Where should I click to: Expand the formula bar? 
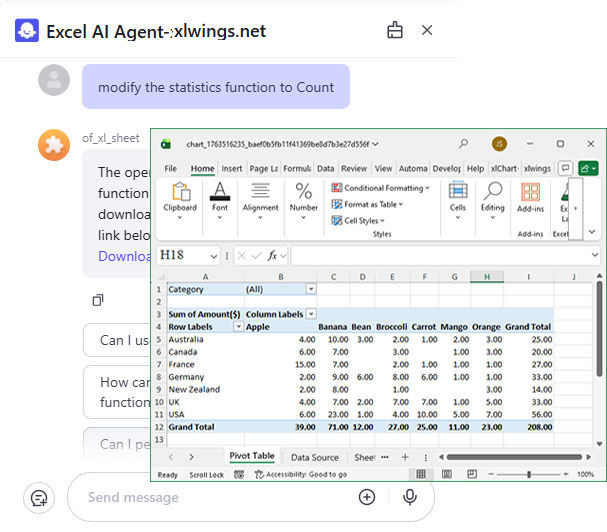tap(594, 255)
